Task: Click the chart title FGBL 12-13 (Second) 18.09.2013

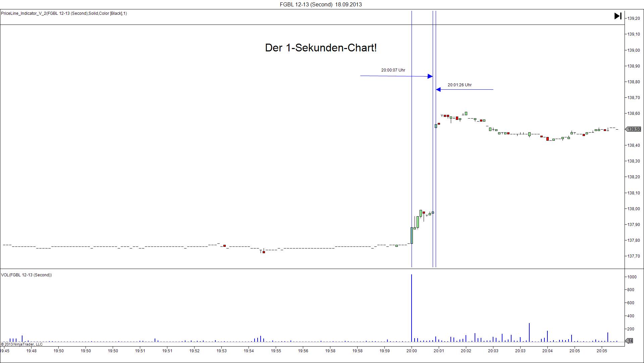Action: tap(321, 4)
